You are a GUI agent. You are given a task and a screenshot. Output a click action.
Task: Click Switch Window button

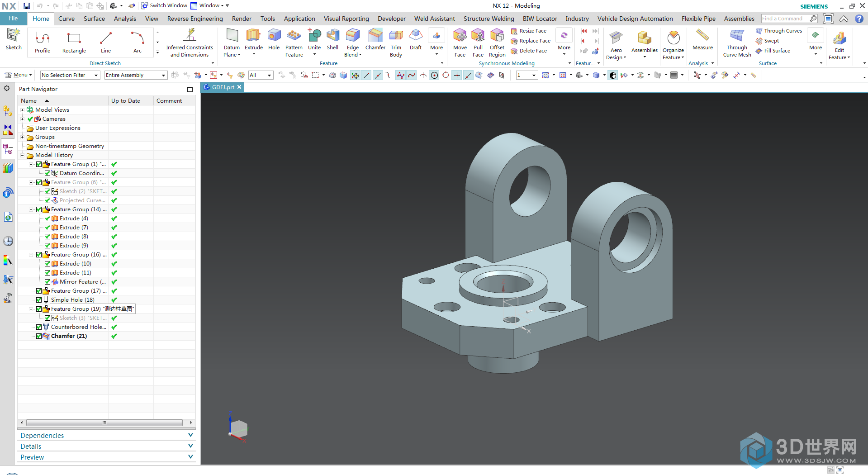pos(164,5)
